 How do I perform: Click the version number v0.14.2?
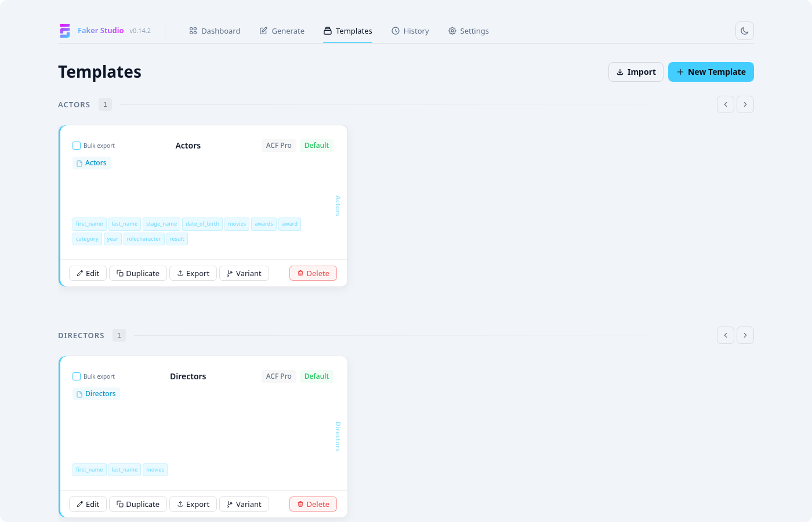click(140, 31)
